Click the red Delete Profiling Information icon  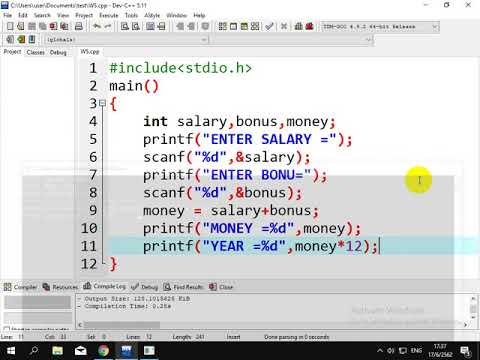pyautogui.click(x=309, y=26)
